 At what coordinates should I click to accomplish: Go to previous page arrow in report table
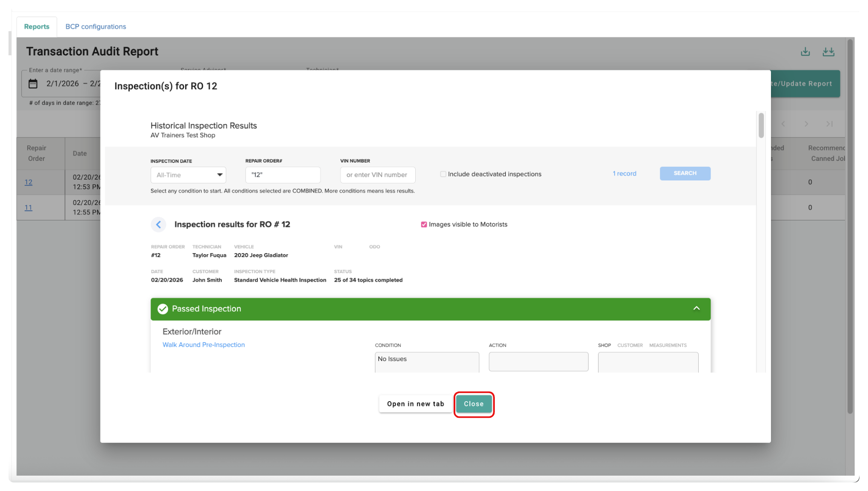783,124
